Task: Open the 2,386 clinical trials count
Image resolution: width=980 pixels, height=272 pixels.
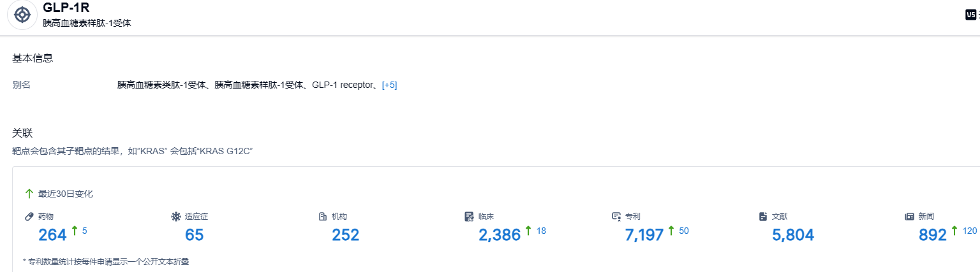Action: 500,235
